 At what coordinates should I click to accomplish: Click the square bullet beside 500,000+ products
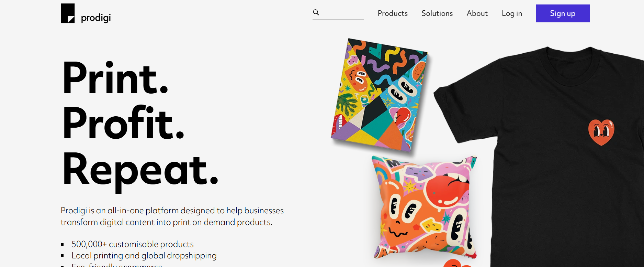coord(63,245)
